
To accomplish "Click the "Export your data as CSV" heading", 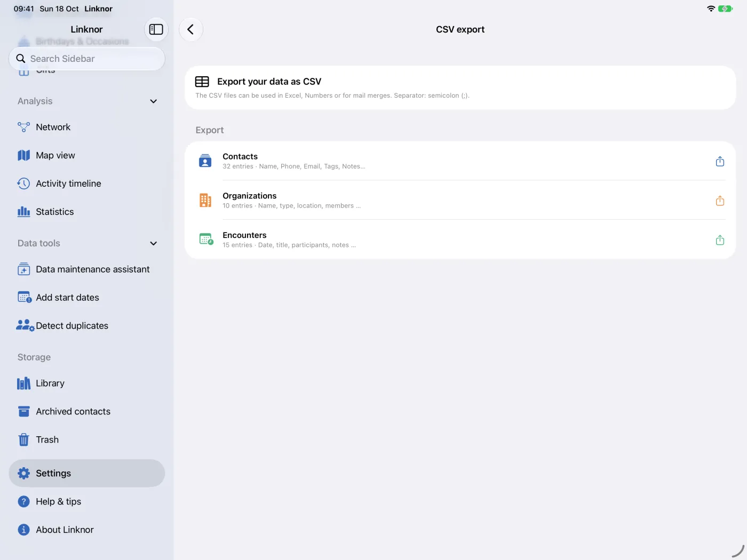I will point(269,82).
